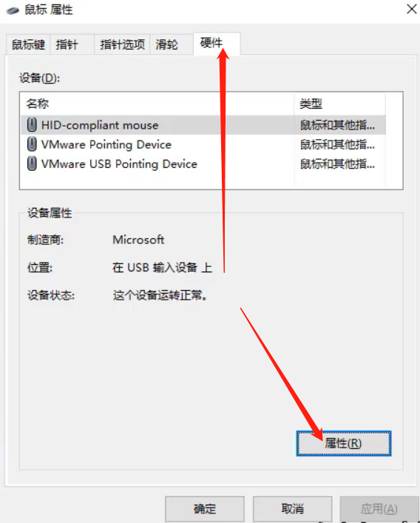Viewport: 420px width, 523px height.
Task: Click the mouse icon in title bar
Action: point(13,10)
